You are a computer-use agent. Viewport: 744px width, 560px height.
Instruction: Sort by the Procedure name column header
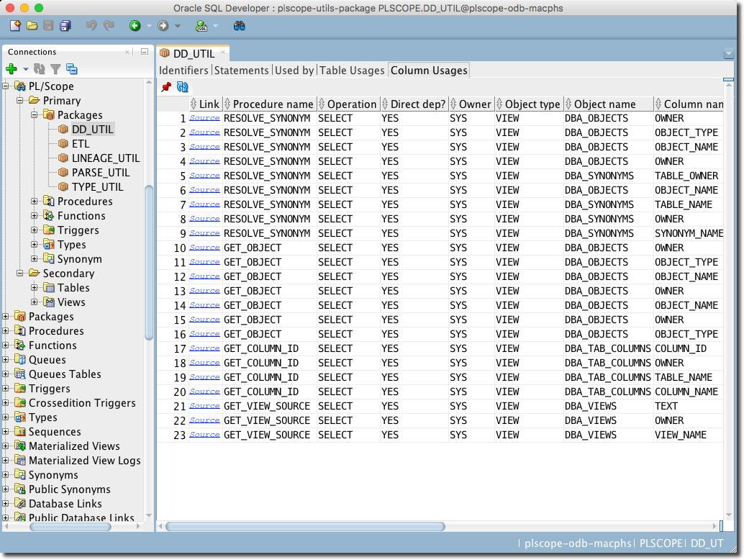(270, 104)
